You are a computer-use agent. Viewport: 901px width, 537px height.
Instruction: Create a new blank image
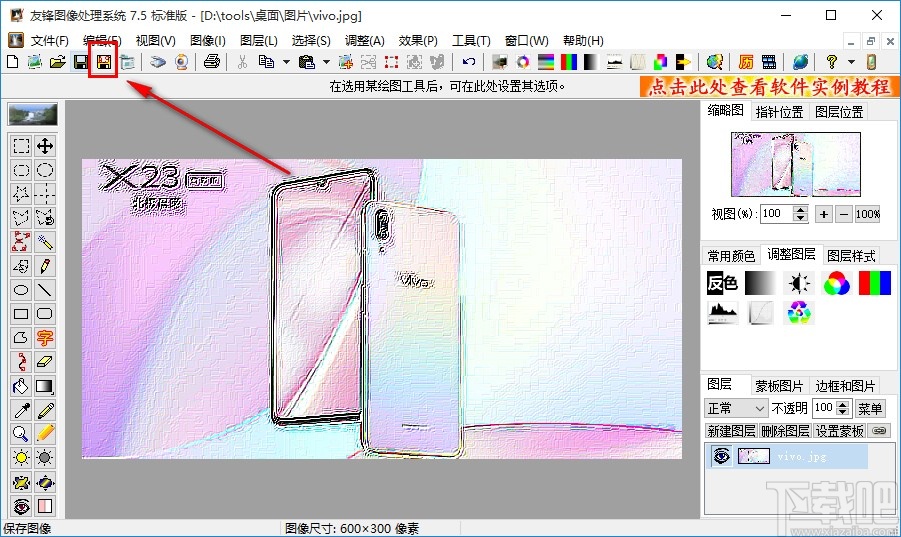point(12,62)
